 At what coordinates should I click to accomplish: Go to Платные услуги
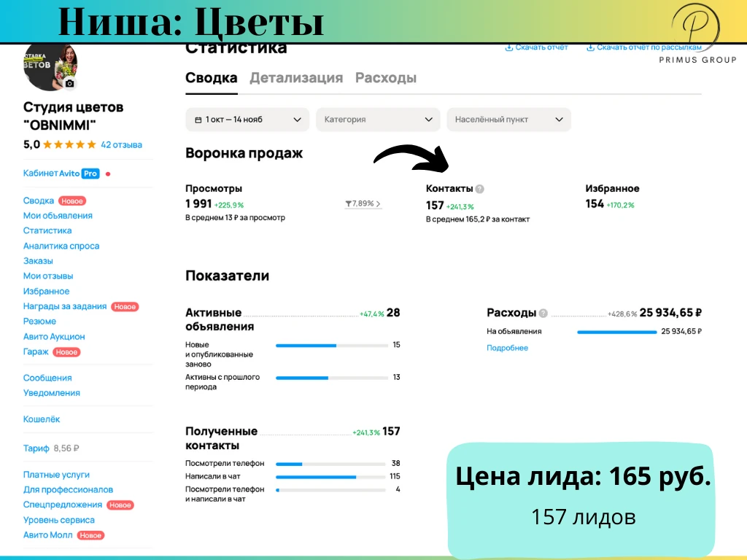coord(56,475)
